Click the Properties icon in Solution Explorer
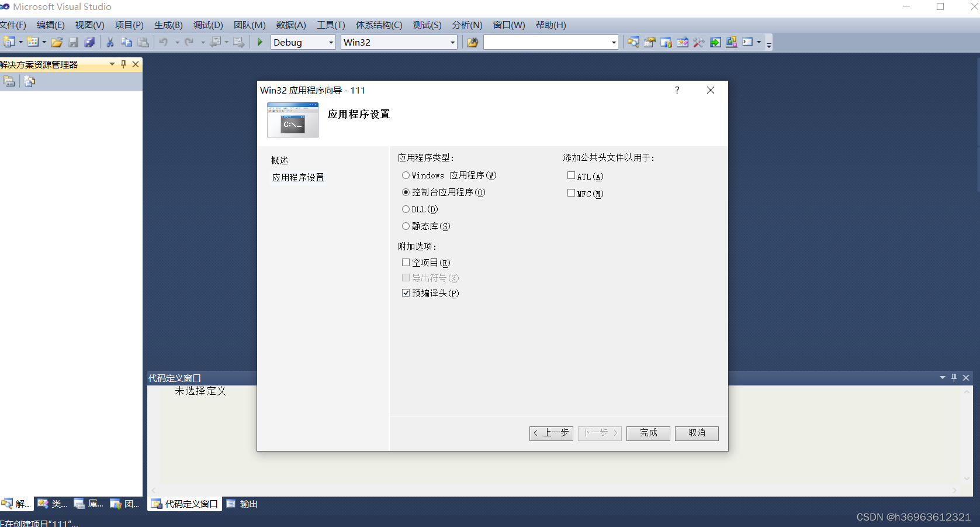Viewport: 980px width, 527px height. (x=9, y=81)
